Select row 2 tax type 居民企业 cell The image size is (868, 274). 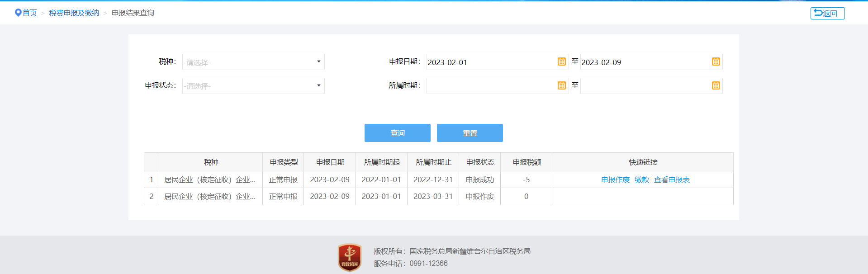pyautogui.click(x=211, y=197)
